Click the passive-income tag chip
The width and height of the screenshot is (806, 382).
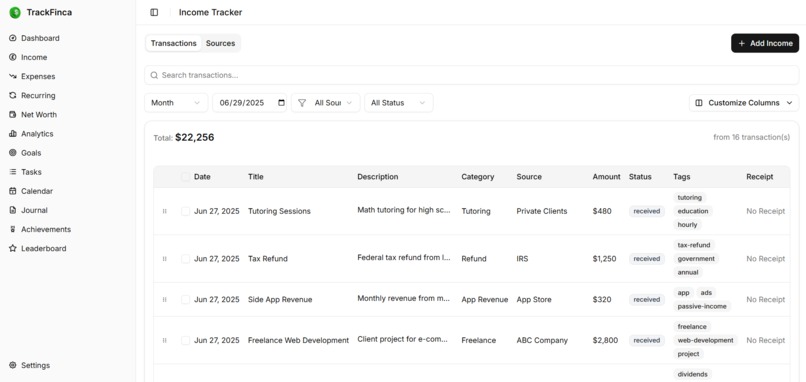(702, 306)
